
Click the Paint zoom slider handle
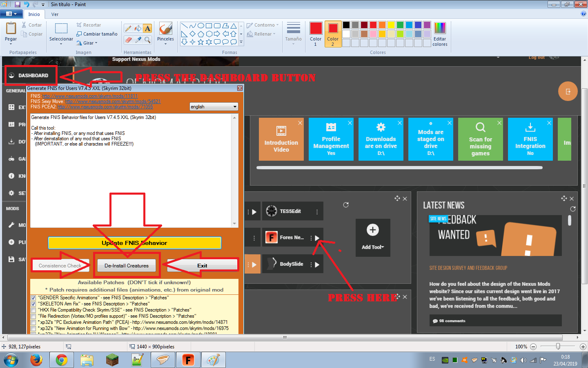click(x=558, y=346)
